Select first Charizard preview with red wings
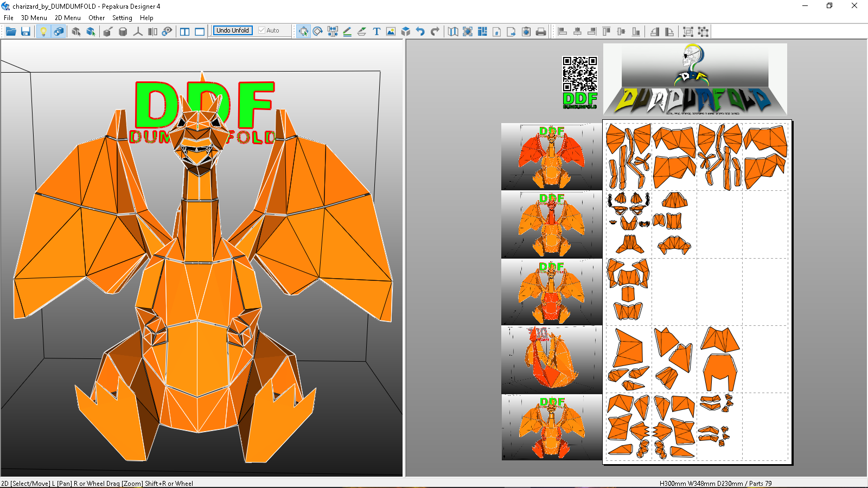Viewport: 868px width, 488px height. point(552,157)
